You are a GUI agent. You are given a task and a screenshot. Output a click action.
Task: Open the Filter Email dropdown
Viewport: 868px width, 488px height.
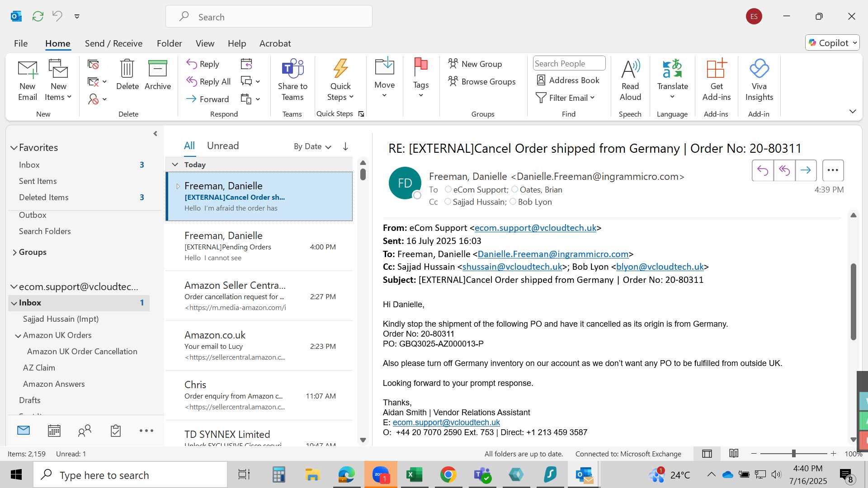pos(565,98)
